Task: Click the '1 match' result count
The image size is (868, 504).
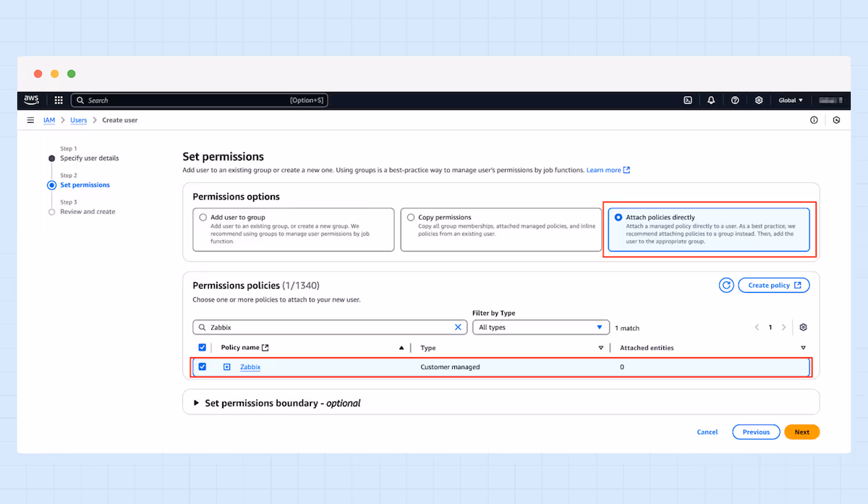Action: (x=627, y=328)
